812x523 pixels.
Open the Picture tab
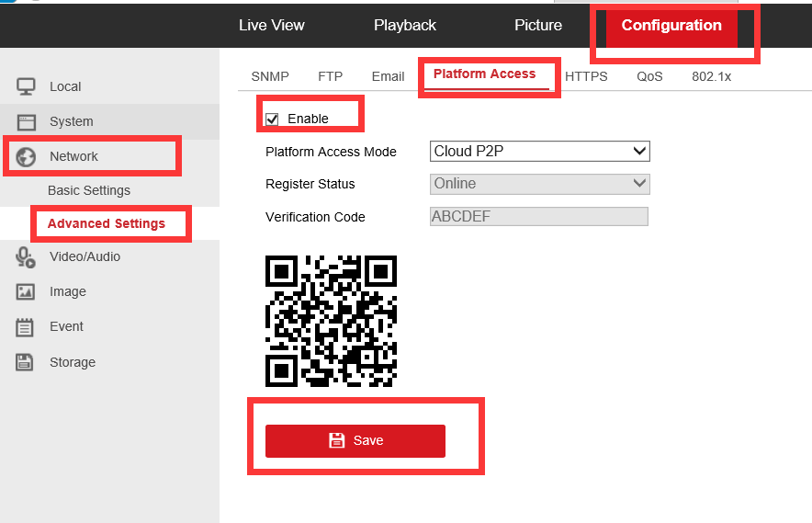(x=538, y=25)
